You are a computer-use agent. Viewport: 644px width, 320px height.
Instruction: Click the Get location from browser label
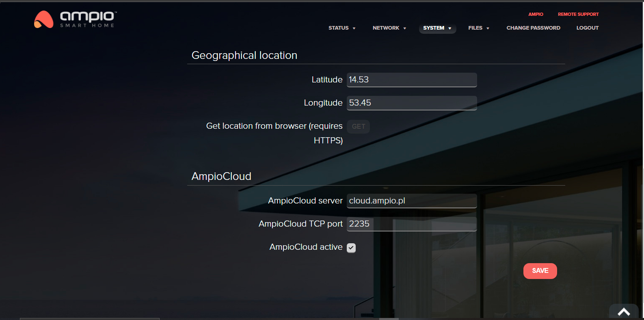point(274,133)
